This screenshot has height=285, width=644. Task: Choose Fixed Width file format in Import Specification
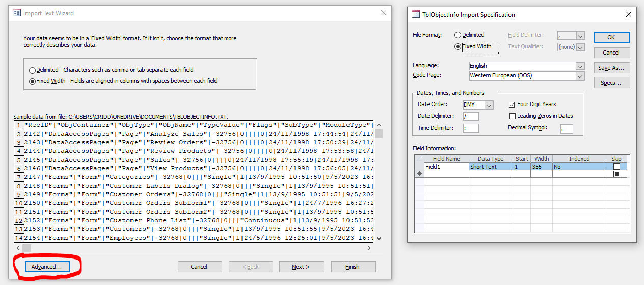tap(458, 46)
